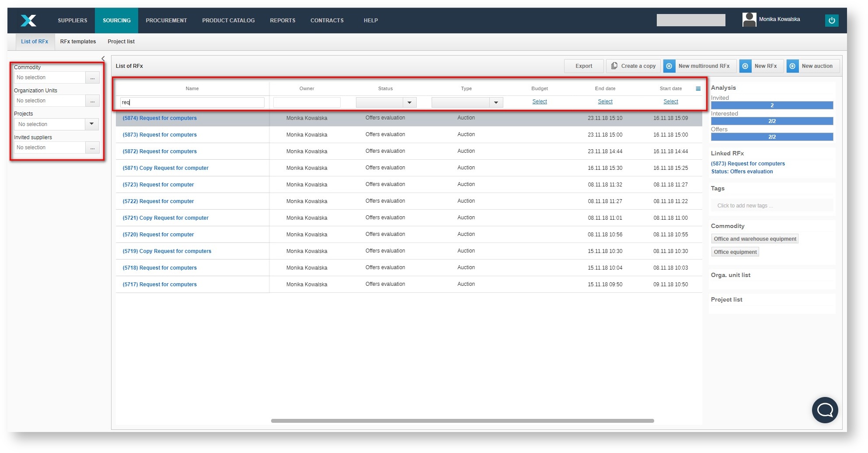
Task: Click the horizontal scrollbar of the list
Action: coord(462,421)
